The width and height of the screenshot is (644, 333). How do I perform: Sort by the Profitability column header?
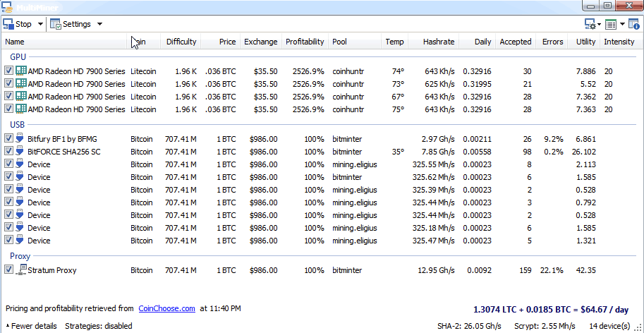pyautogui.click(x=305, y=42)
